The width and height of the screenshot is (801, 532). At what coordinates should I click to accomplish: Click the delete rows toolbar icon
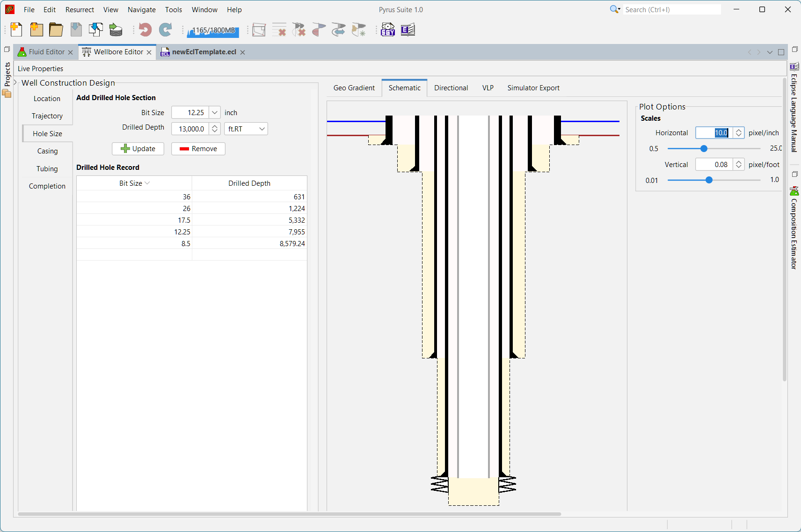[279, 29]
